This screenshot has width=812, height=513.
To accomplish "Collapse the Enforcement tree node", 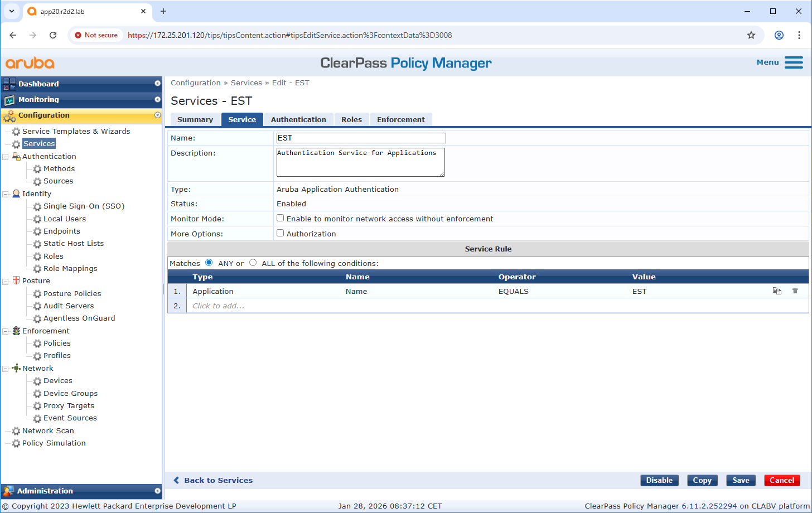I will [6, 331].
